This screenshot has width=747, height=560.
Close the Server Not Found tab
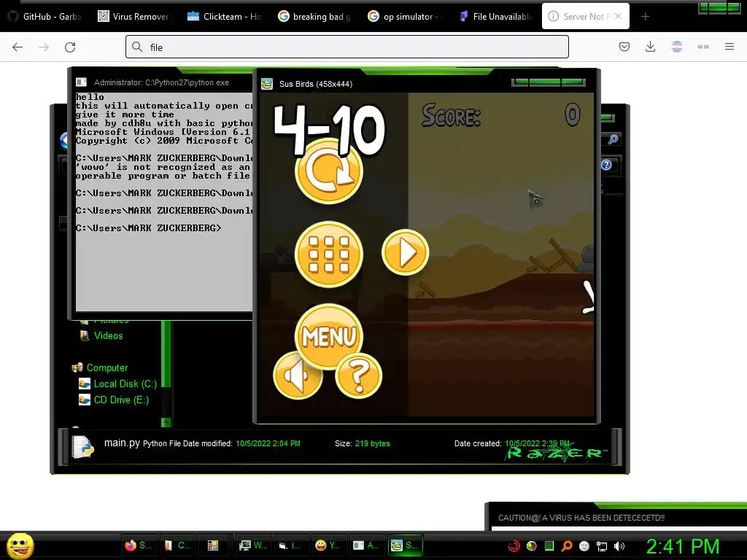tap(618, 16)
